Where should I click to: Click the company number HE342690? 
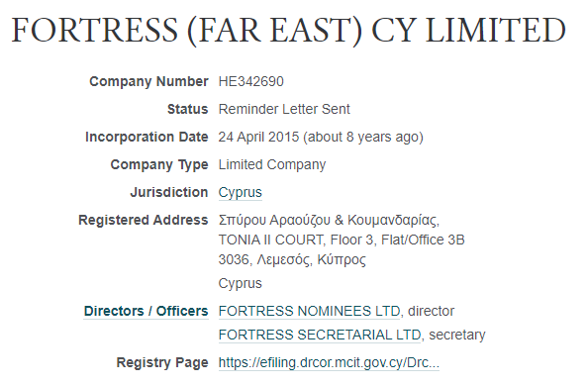(x=251, y=81)
